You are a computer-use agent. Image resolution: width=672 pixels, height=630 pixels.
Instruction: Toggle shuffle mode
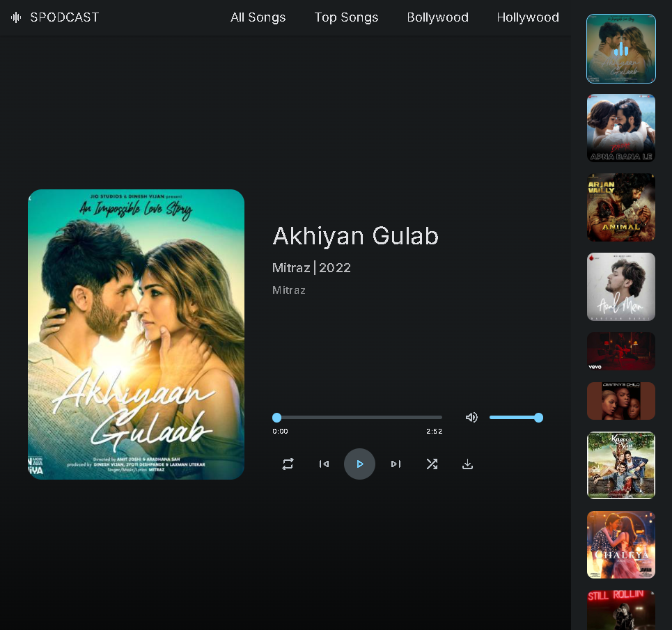[432, 464]
